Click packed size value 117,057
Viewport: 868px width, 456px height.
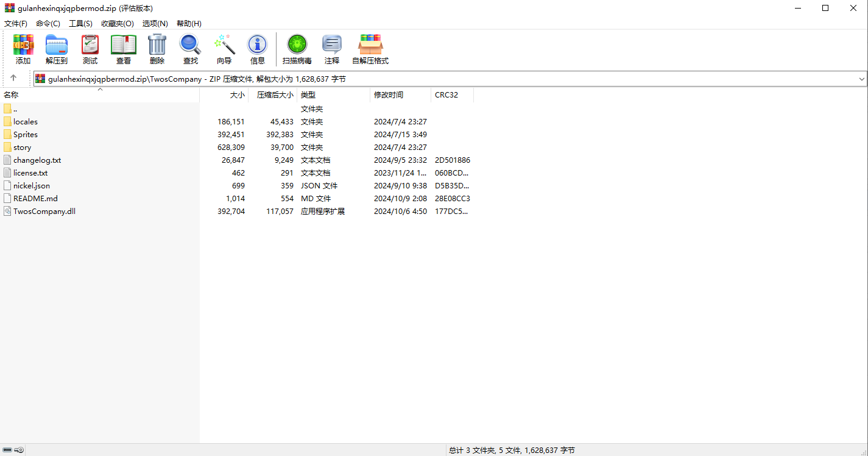[x=280, y=211]
